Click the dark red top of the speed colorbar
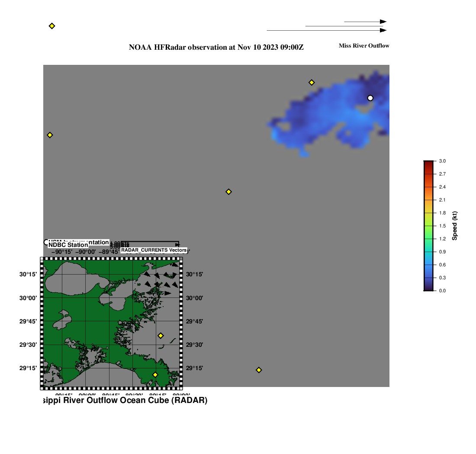 pyautogui.click(x=428, y=163)
